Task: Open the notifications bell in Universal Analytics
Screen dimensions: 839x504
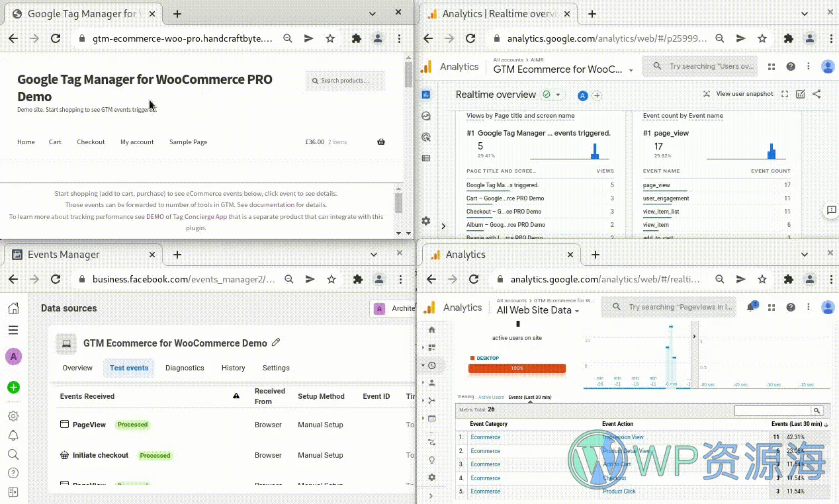Action: pos(750,308)
